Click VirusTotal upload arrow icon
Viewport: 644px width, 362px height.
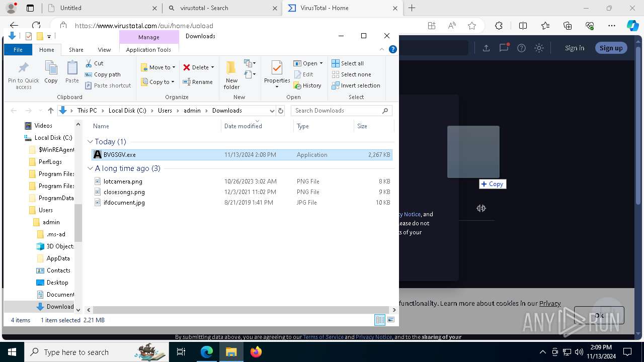pos(486,48)
